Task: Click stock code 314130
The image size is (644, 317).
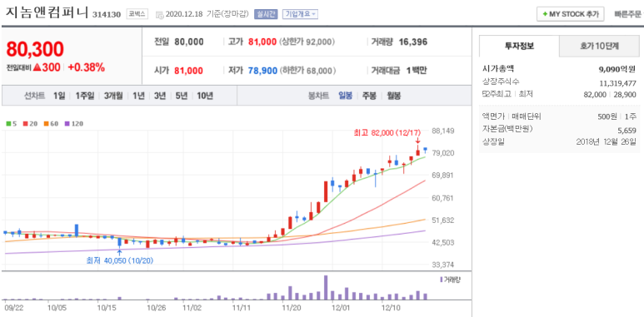Action: [107, 15]
